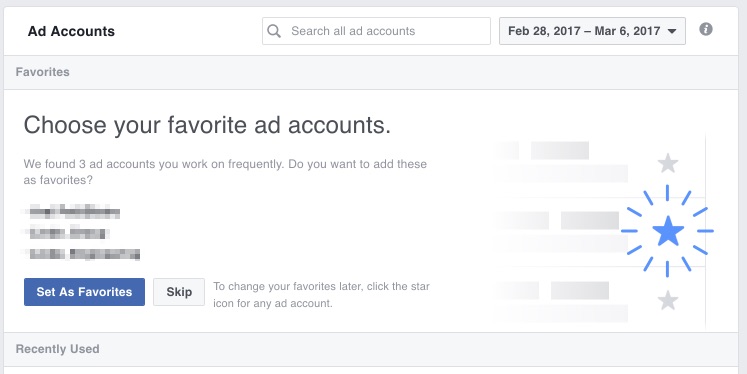Click the first blurred ad account name
The image size is (747, 374).
click(x=74, y=212)
